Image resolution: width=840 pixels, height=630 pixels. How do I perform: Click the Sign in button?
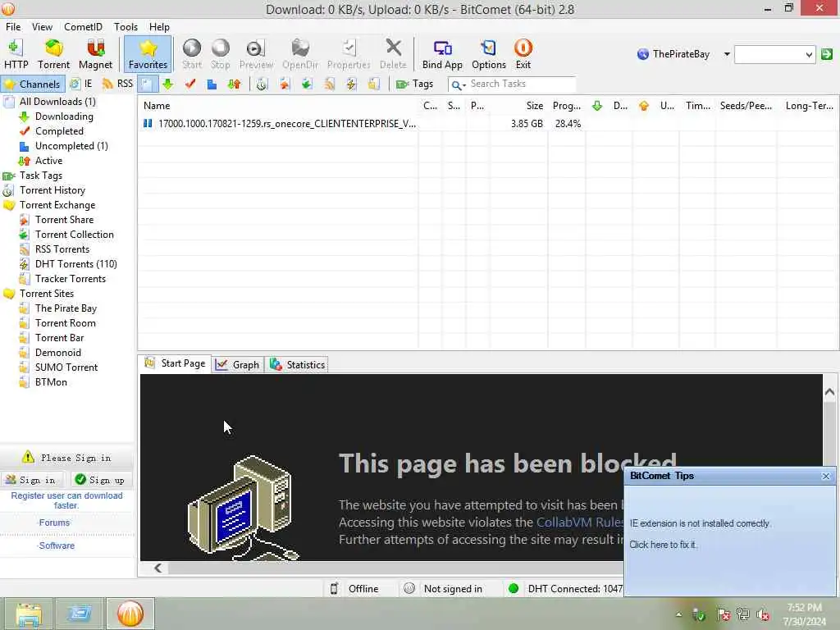point(32,480)
